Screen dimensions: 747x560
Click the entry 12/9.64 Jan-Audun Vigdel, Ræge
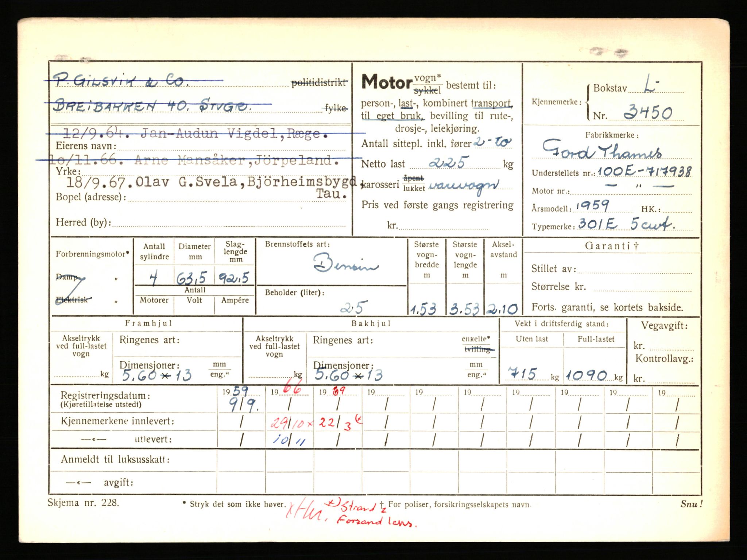tap(195, 134)
